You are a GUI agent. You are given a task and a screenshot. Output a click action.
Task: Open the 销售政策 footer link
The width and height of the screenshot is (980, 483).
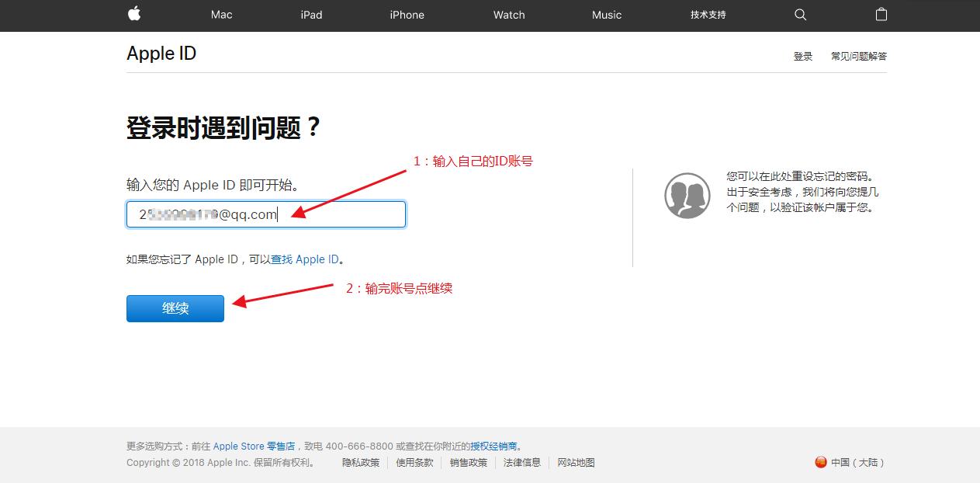tap(469, 463)
